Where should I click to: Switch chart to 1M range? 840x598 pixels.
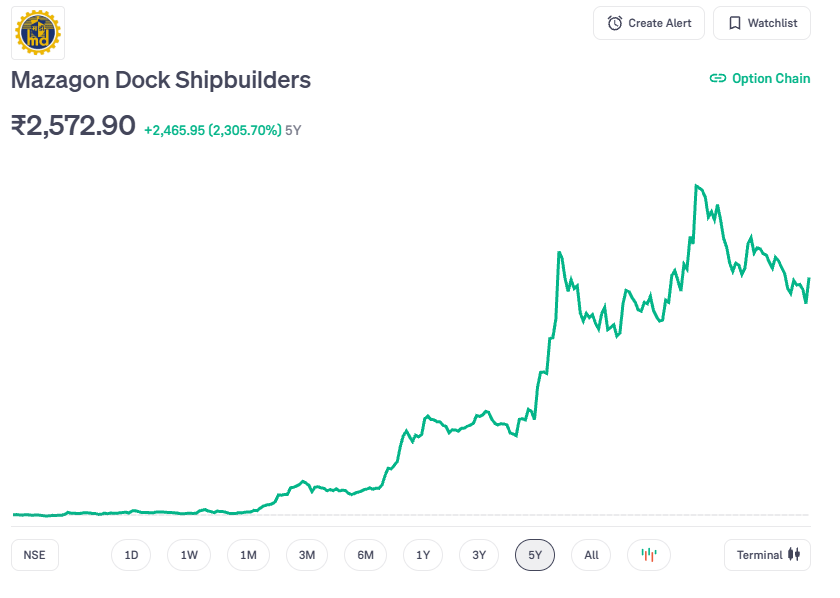248,555
